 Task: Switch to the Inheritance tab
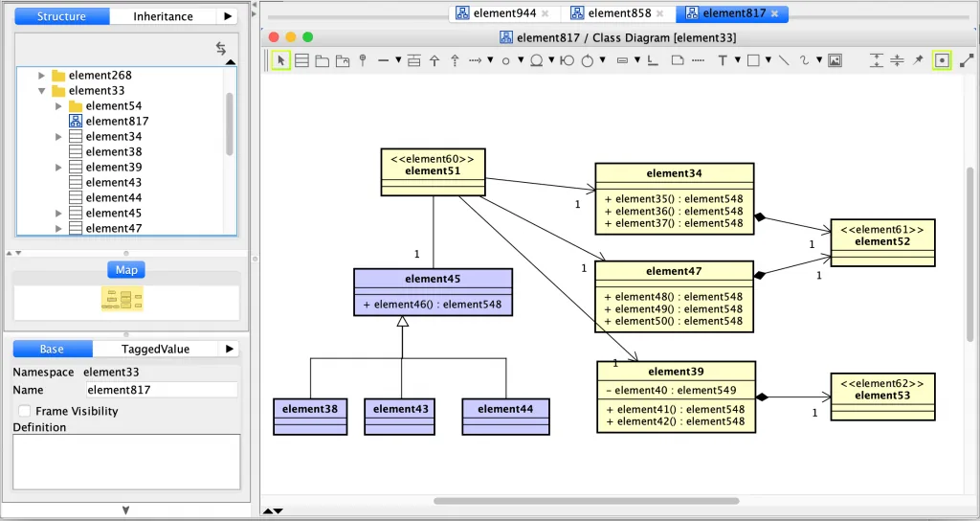(163, 16)
